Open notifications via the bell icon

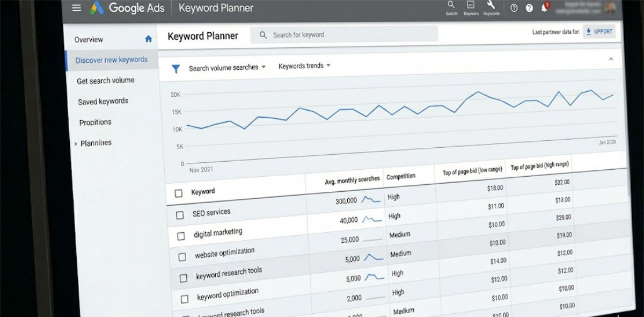[545, 8]
